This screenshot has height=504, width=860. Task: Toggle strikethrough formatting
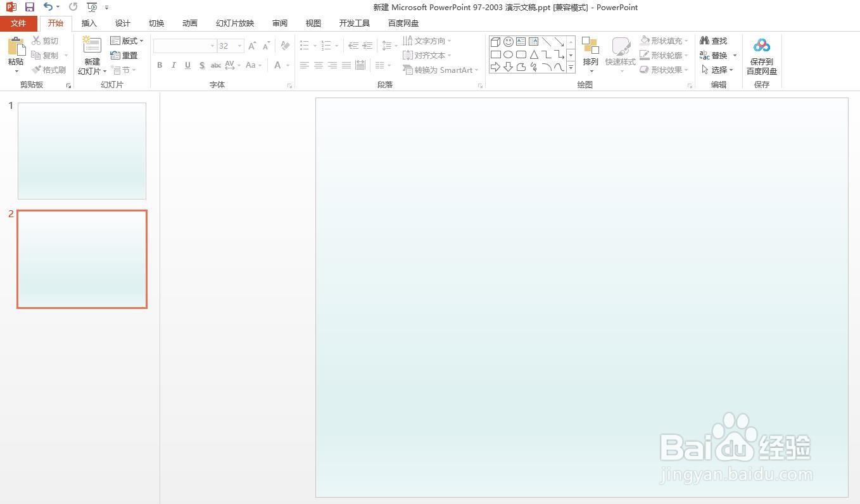click(216, 65)
